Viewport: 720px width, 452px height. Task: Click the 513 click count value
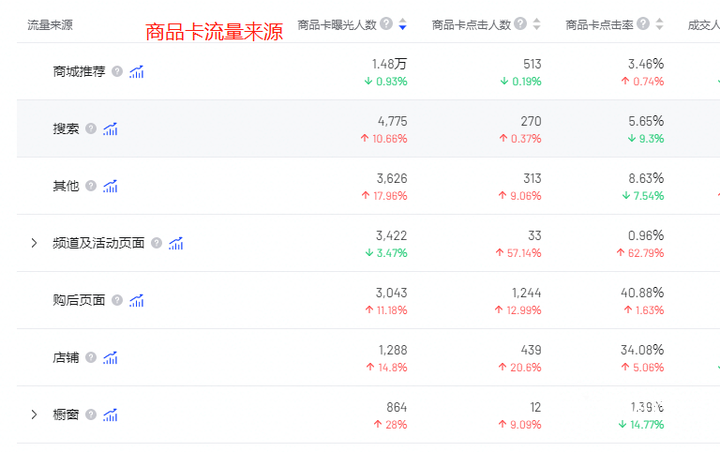point(532,64)
